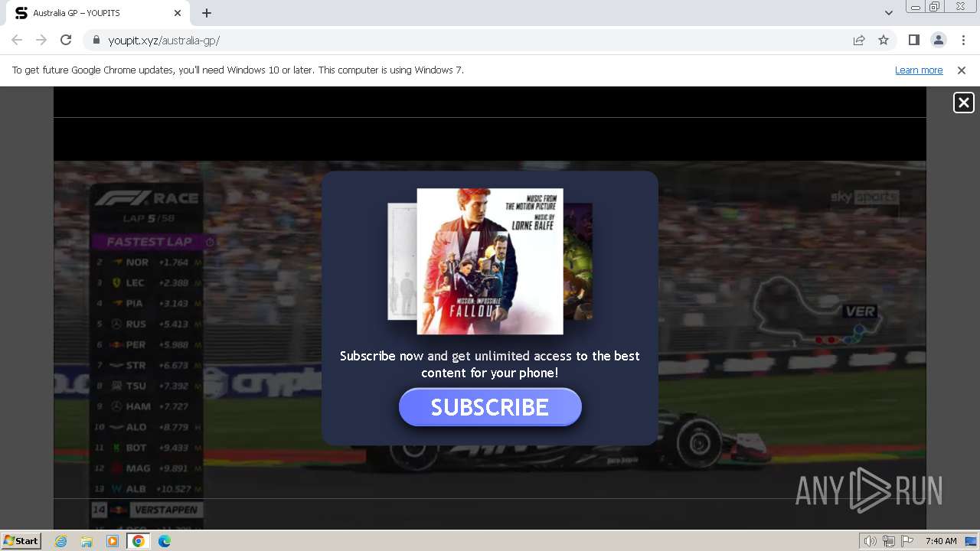Focus the address bar with youpit.xyz URL

[475, 40]
